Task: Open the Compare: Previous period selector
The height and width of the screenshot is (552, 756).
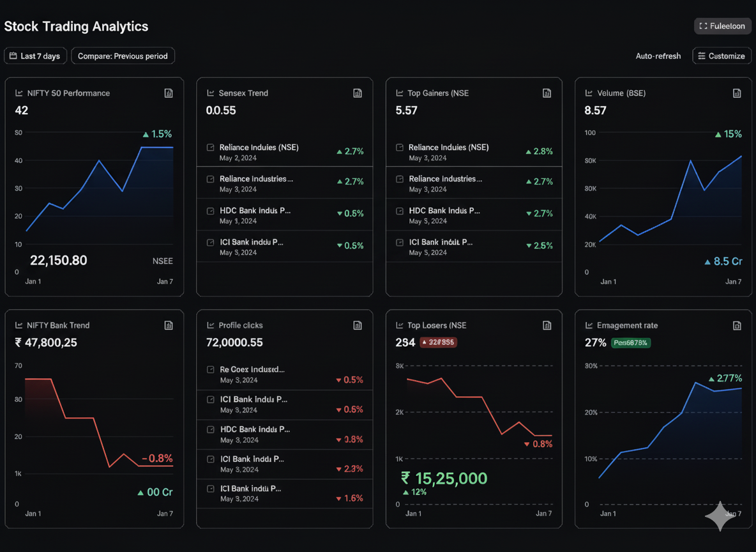Action: pyautogui.click(x=123, y=56)
